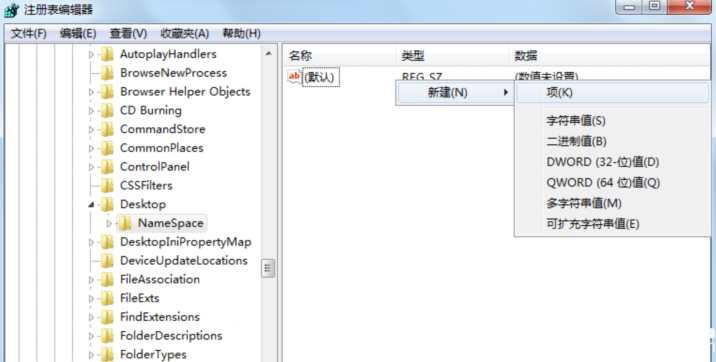Expand the FindExtensions key

[91, 317]
